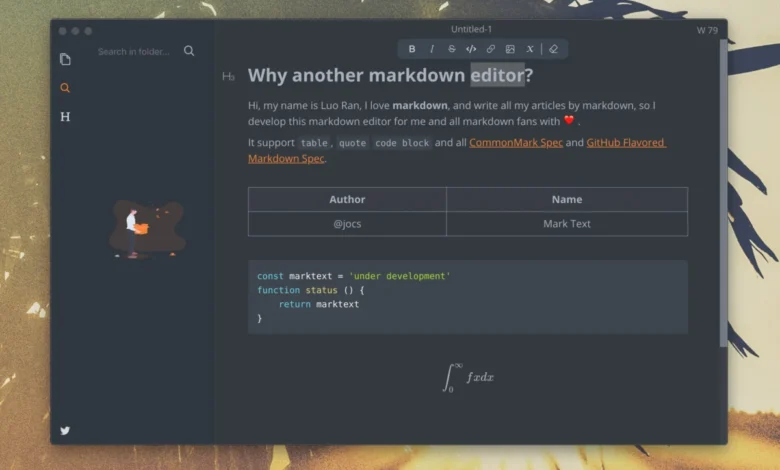Screen dimensions: 780x470
Task: Format the selection as inline code
Action: pos(471,49)
